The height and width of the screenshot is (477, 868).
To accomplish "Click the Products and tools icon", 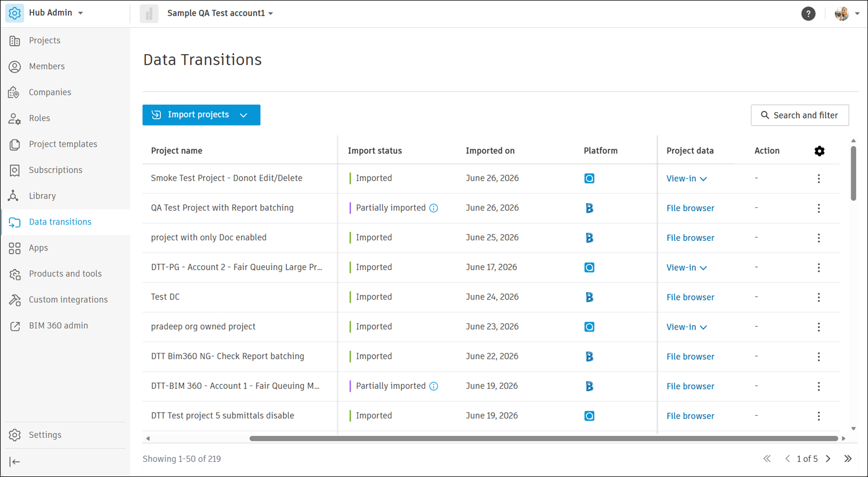I will pos(15,274).
